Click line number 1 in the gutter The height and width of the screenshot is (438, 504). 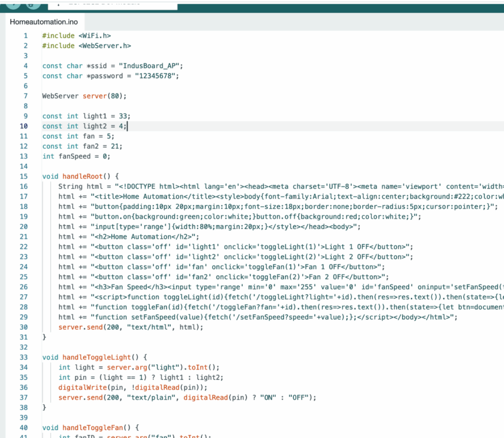[26, 35]
